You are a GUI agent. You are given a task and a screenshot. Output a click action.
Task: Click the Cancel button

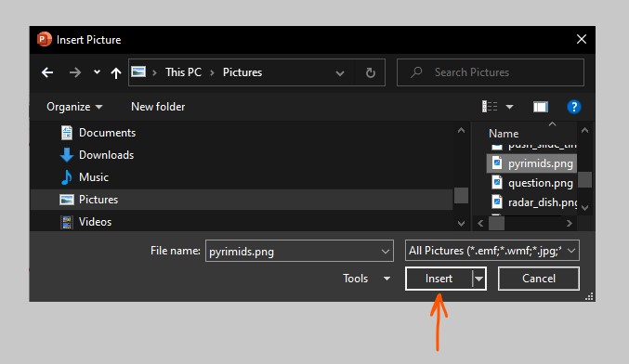538,279
